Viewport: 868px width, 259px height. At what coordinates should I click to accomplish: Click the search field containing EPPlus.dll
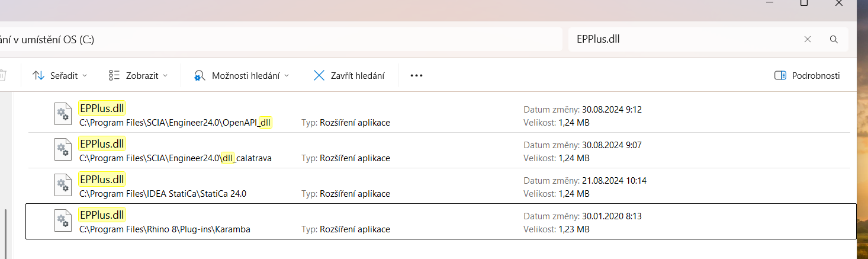pyautogui.click(x=681, y=40)
